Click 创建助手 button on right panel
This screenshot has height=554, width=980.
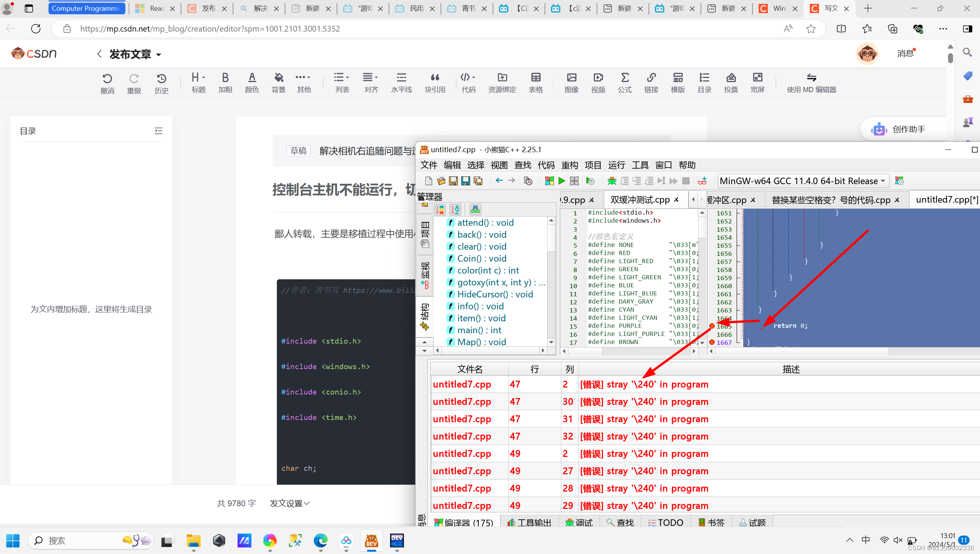(x=902, y=129)
